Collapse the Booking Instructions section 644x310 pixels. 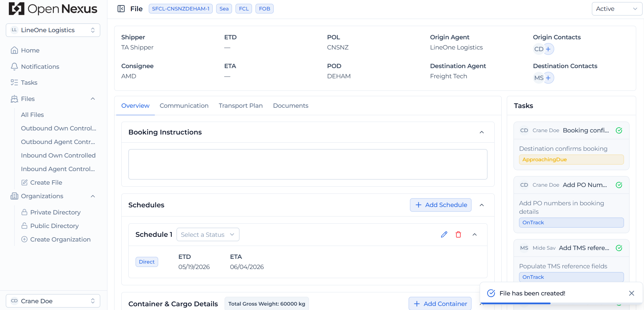482,132
